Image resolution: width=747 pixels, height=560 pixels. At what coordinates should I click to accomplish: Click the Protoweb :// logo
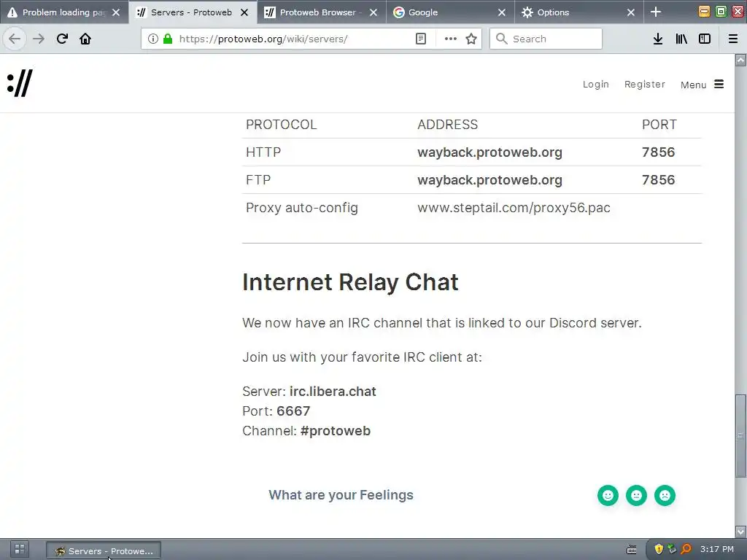(20, 83)
